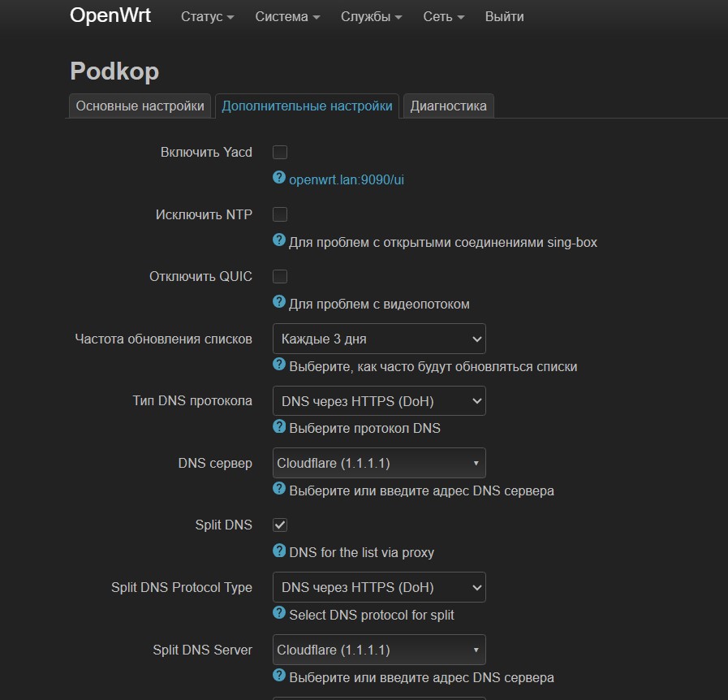728x700 pixels.
Task: Open the Split DNS Protocol Type dropdown
Action: click(x=379, y=587)
